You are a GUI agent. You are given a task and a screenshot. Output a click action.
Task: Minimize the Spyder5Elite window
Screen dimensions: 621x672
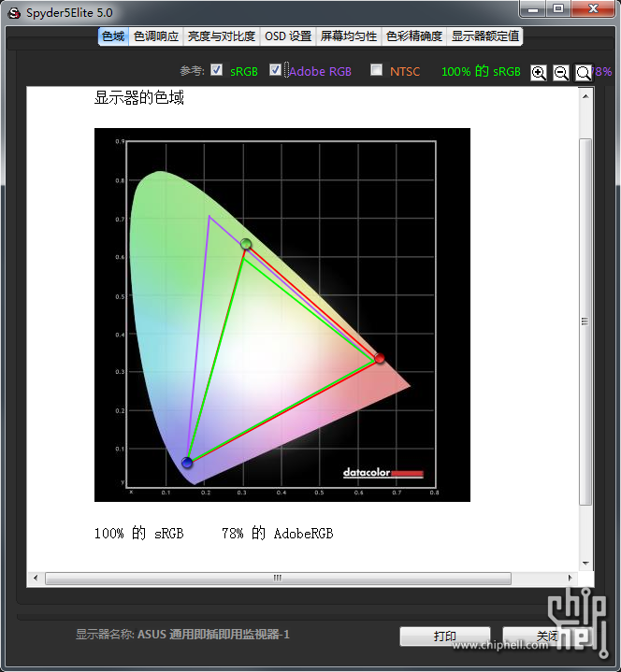coord(533,9)
